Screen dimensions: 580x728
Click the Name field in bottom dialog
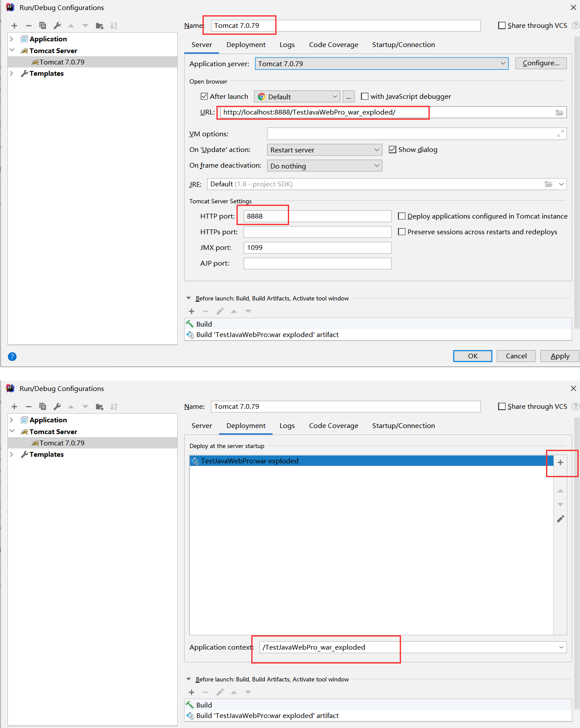point(346,407)
